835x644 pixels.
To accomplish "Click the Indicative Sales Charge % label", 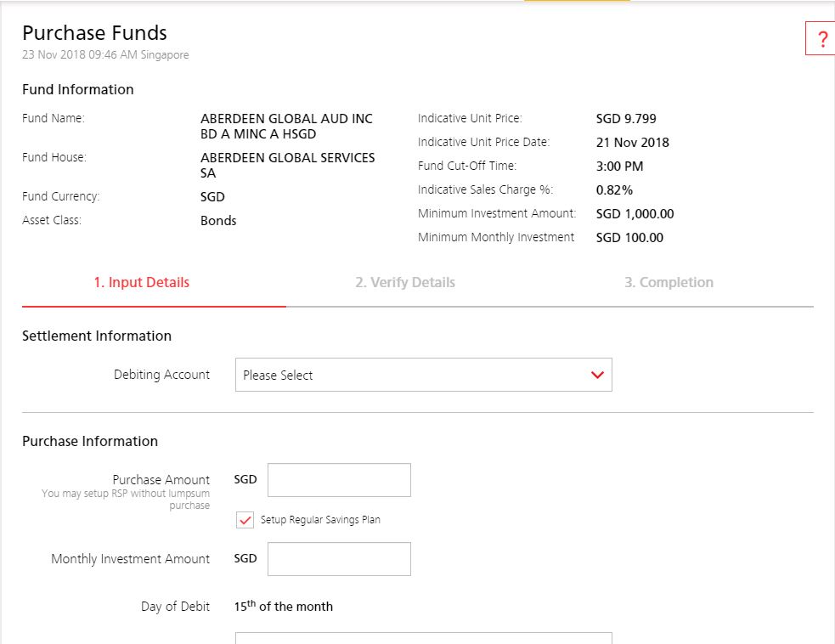I will 486,189.
